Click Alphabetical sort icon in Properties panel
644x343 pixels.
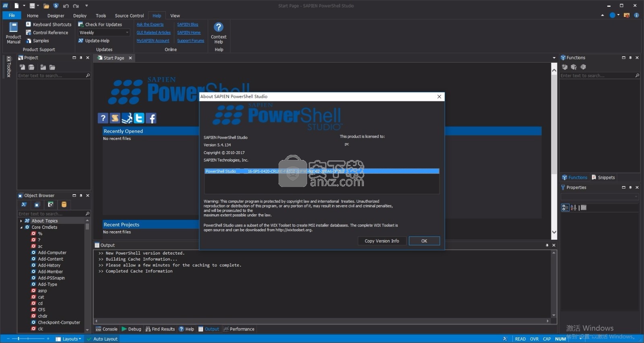(574, 207)
